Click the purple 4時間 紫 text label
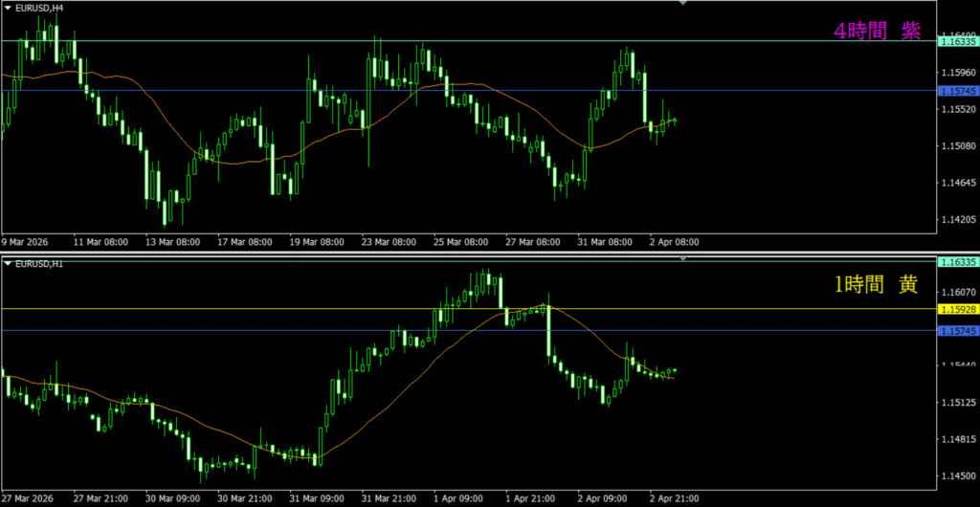The width and height of the screenshot is (980, 507). click(x=877, y=31)
